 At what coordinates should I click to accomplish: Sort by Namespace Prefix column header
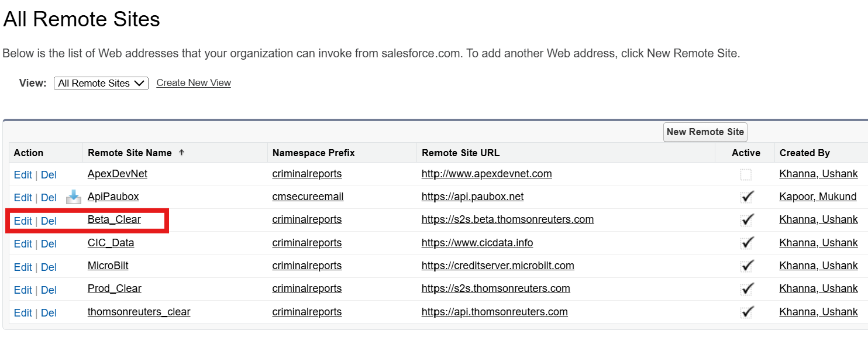point(314,153)
